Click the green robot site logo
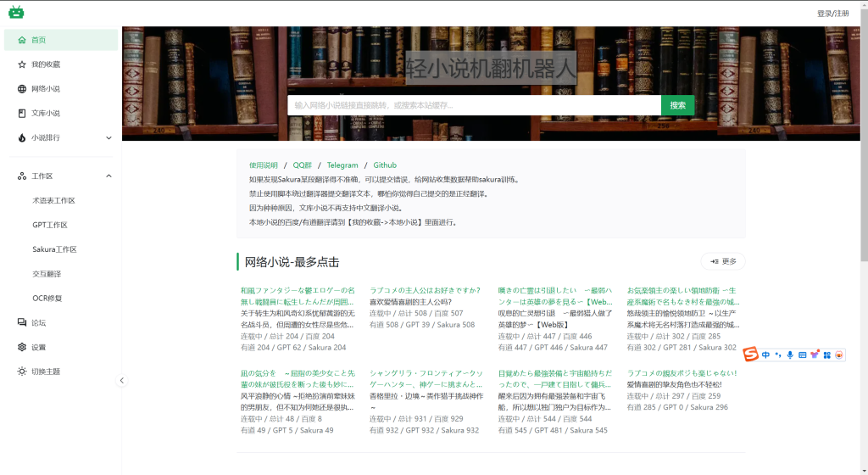The height and width of the screenshot is (475, 868). pyautogui.click(x=16, y=12)
